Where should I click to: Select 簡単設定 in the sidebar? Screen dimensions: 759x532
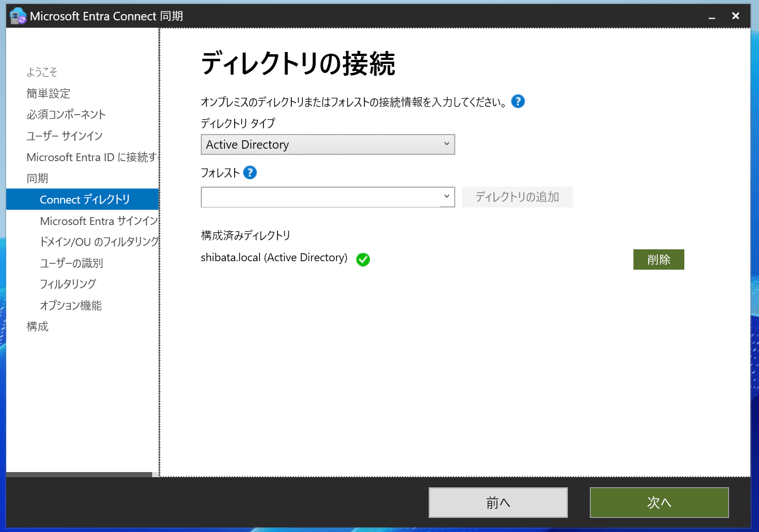tap(49, 93)
